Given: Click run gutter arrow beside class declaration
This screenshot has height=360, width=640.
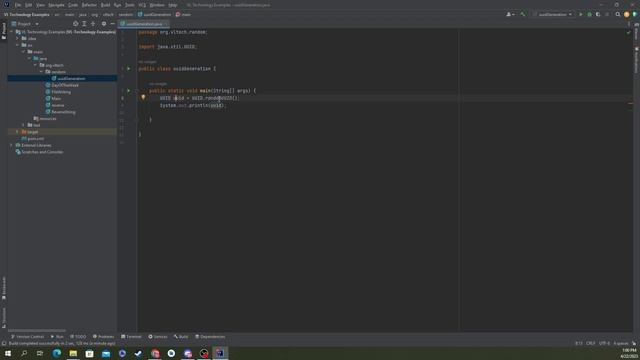Looking at the screenshot, I should 129,69.
